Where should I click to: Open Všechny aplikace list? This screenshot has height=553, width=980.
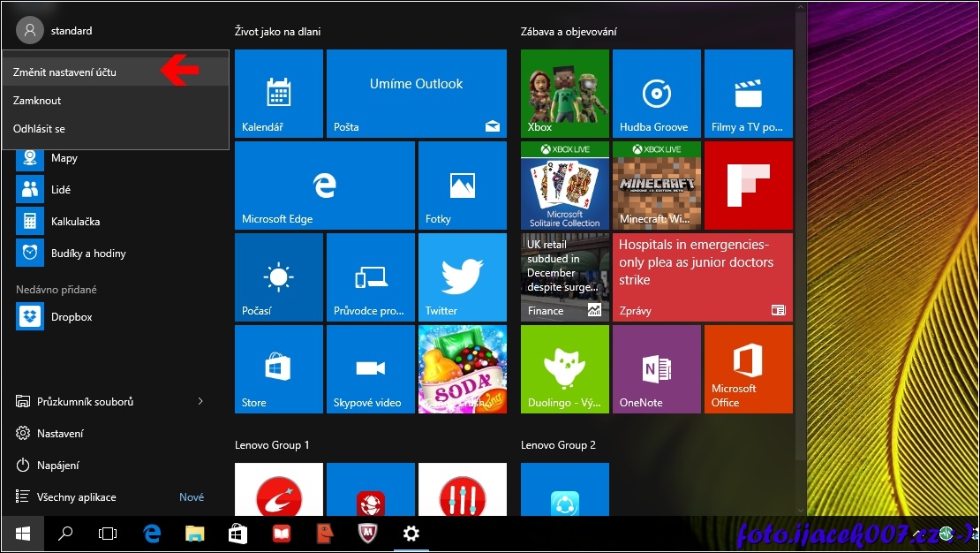(76, 497)
